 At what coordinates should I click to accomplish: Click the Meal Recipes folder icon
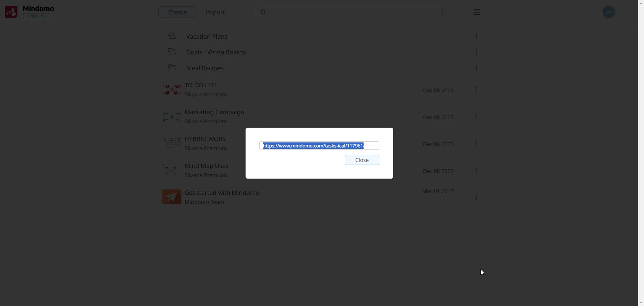point(172,68)
